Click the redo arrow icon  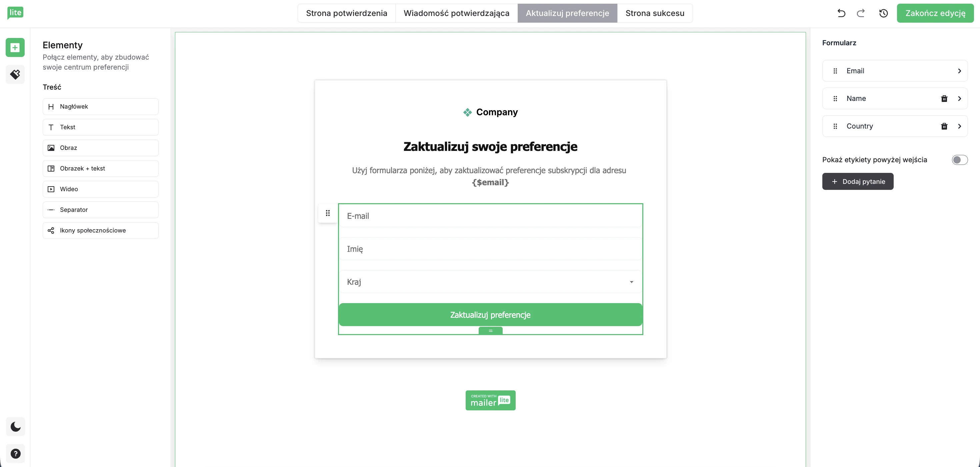point(861,13)
